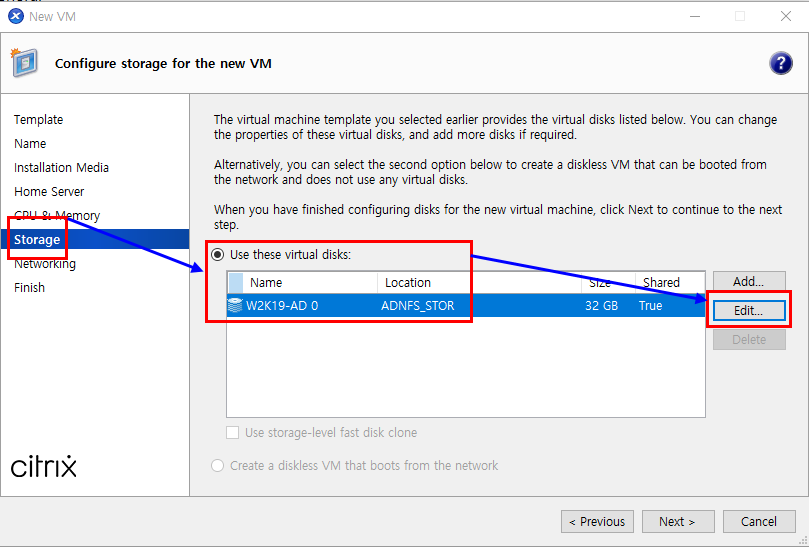This screenshot has width=809, height=547.
Task: Click the True shared value cell
Action: click(x=651, y=306)
